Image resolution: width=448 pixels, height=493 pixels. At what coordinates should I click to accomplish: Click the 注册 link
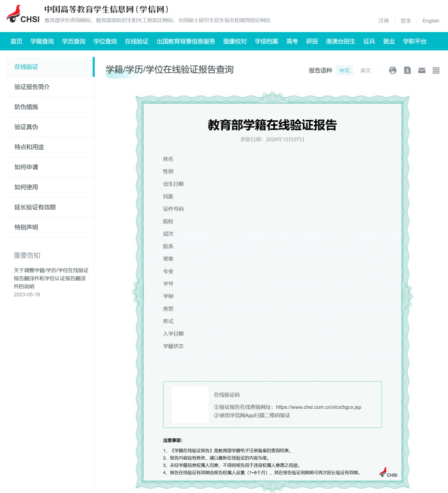[384, 21]
